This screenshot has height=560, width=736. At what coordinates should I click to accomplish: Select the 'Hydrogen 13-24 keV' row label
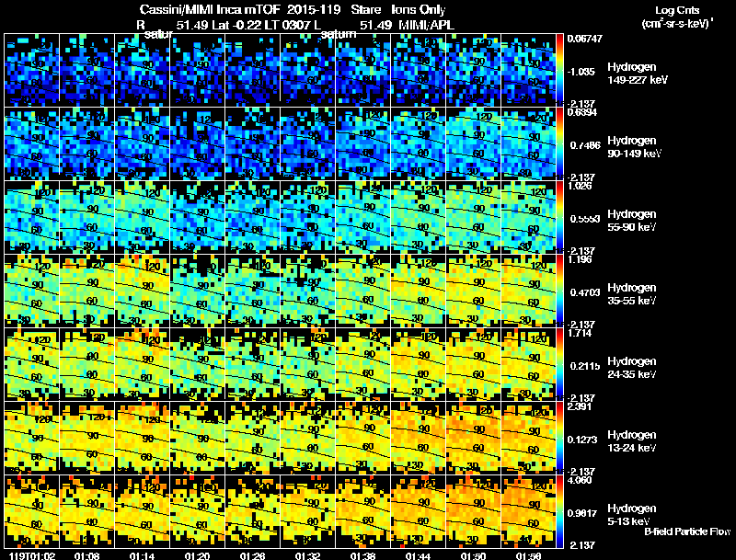[x=632, y=441]
